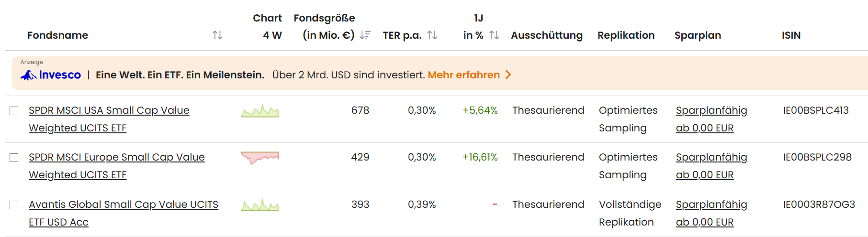
Task: Open Sparplanfähig link for SPDR Europe ETF
Action: click(711, 157)
